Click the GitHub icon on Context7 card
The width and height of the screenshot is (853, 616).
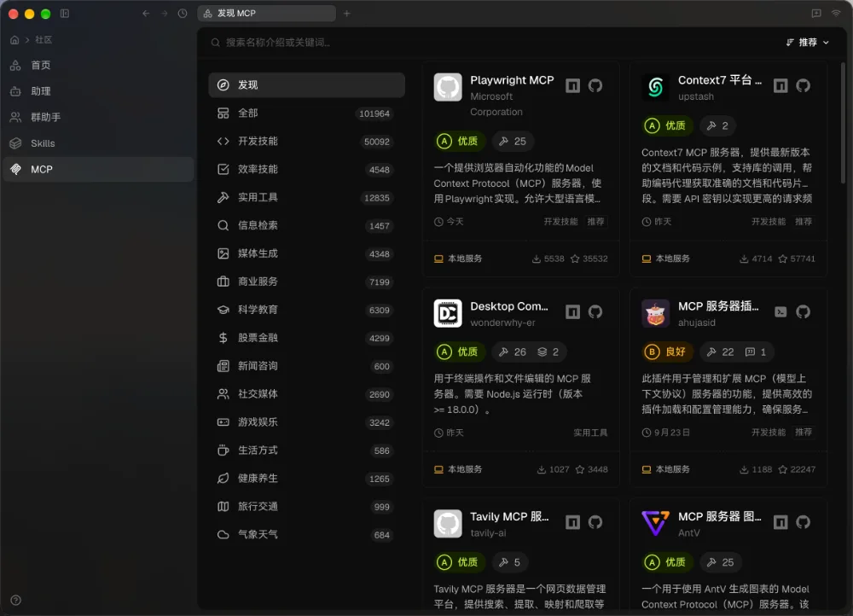(x=803, y=85)
